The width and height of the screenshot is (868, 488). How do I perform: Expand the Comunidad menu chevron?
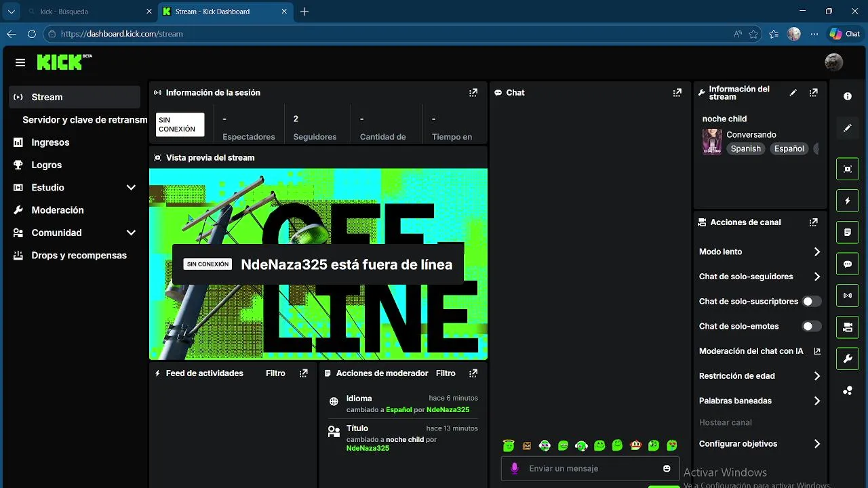(x=131, y=232)
